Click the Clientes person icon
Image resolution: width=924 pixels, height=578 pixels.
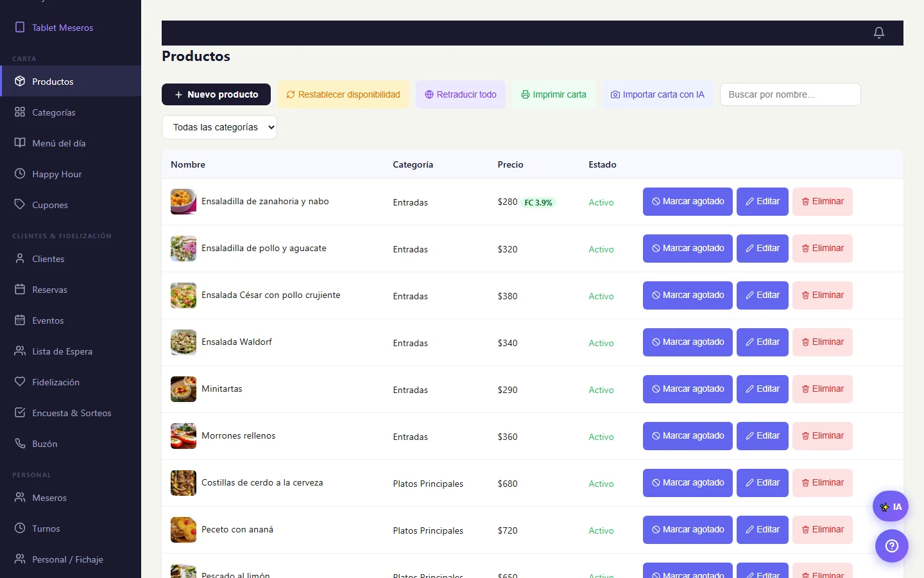[20, 258]
